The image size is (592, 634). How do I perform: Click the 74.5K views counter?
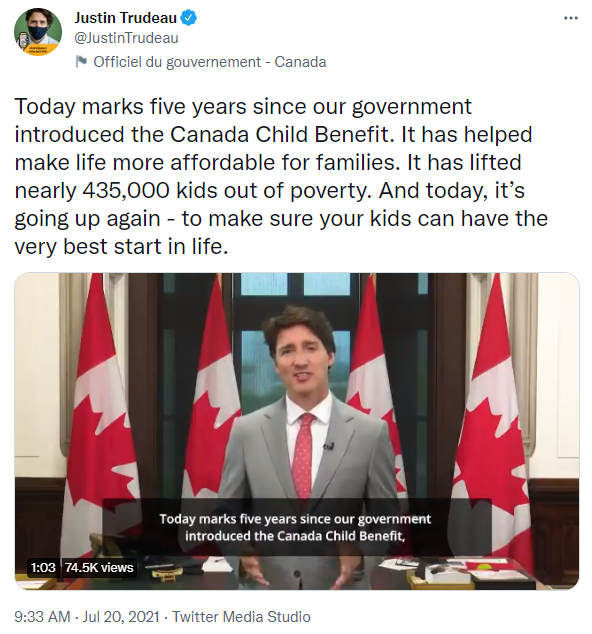point(99,567)
